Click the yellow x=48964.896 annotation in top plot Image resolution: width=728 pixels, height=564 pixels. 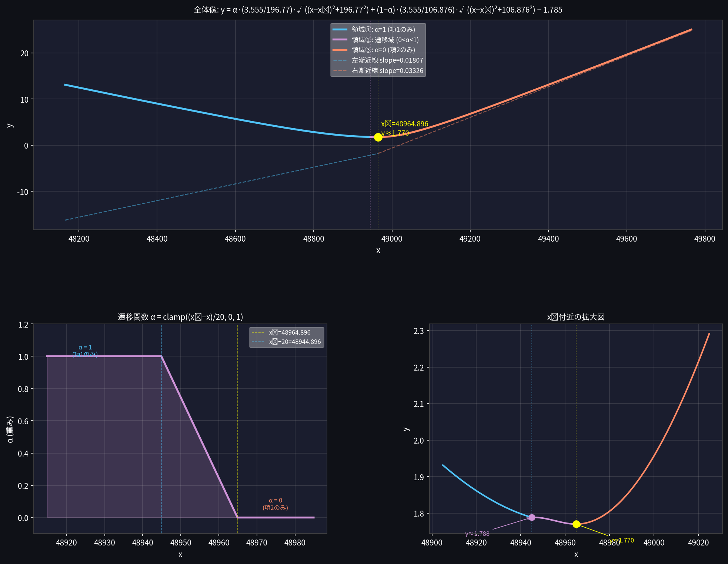(x=404, y=124)
